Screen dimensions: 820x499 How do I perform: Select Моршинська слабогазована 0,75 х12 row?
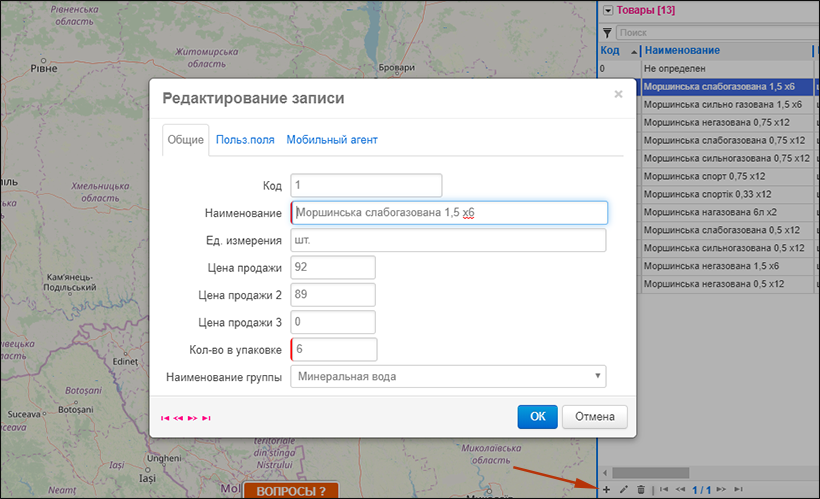pos(727,140)
